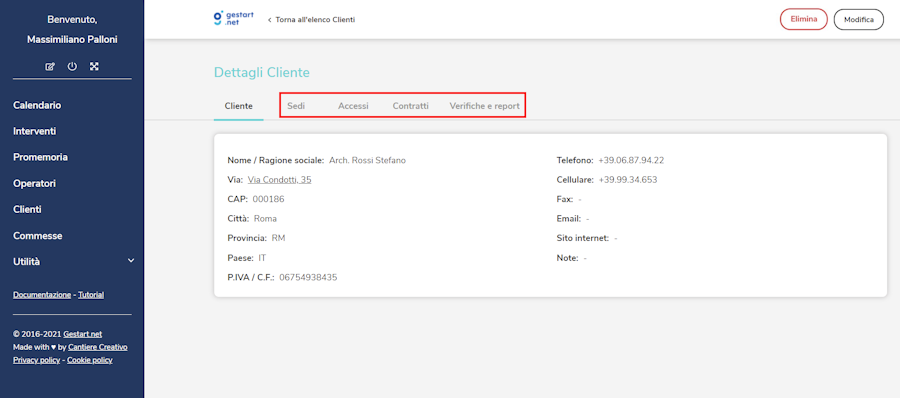Click the telephone number +39.06.87.94.22
The height and width of the screenshot is (398, 900).
[x=631, y=160]
